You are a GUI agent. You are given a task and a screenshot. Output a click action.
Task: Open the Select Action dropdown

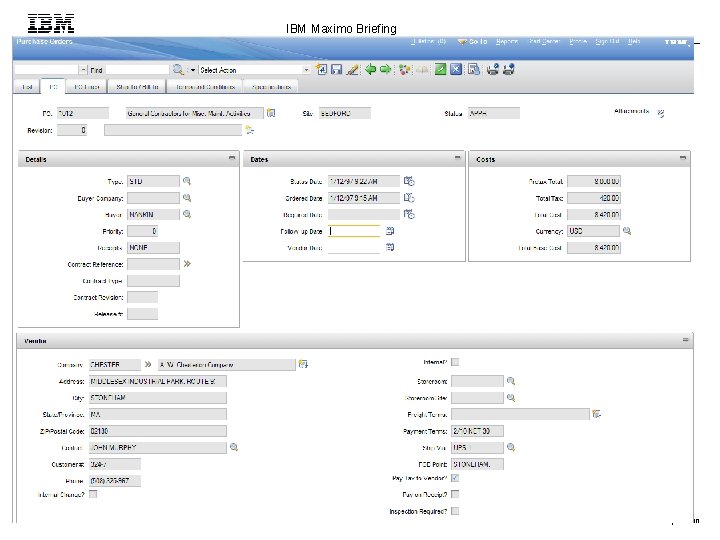[x=306, y=70]
